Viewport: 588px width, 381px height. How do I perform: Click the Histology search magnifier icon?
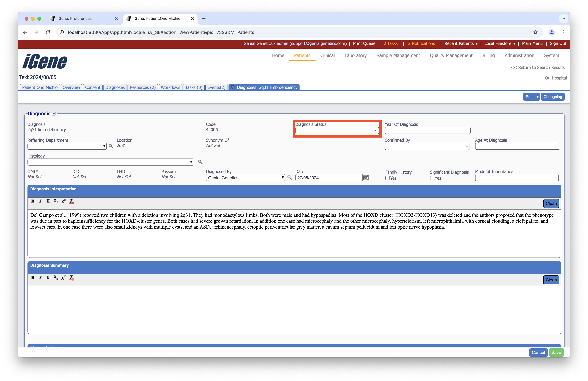point(200,162)
